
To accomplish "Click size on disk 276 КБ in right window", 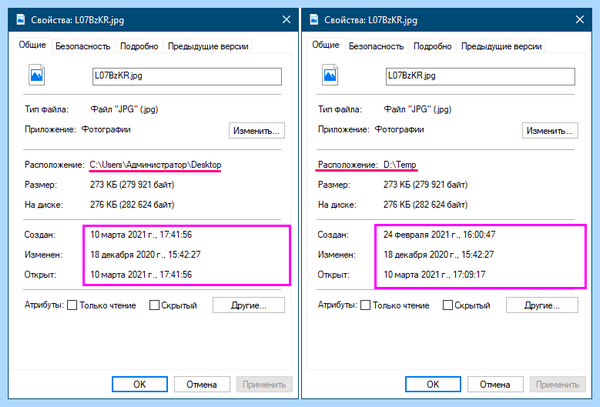I will point(425,205).
